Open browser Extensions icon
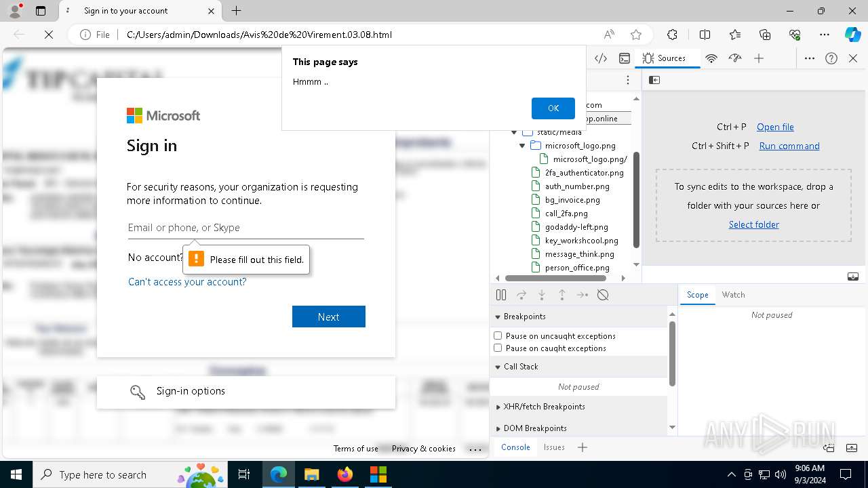This screenshot has width=868, height=488. tap(672, 35)
